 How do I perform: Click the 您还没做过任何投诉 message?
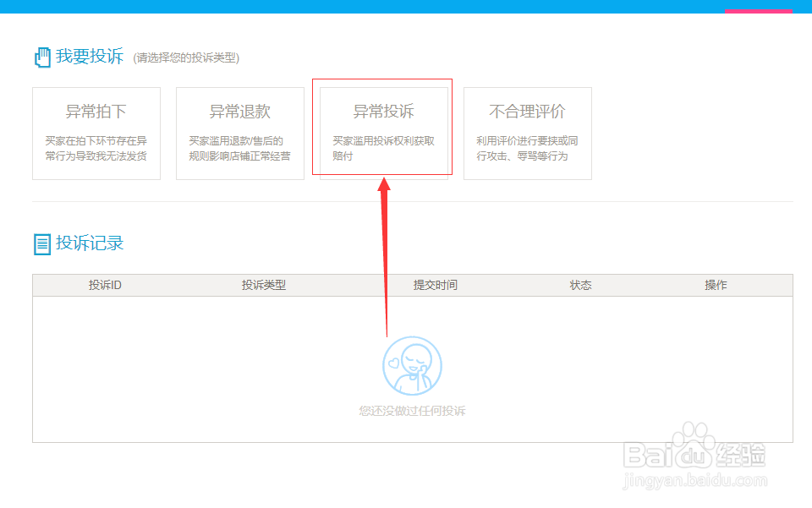click(412, 411)
